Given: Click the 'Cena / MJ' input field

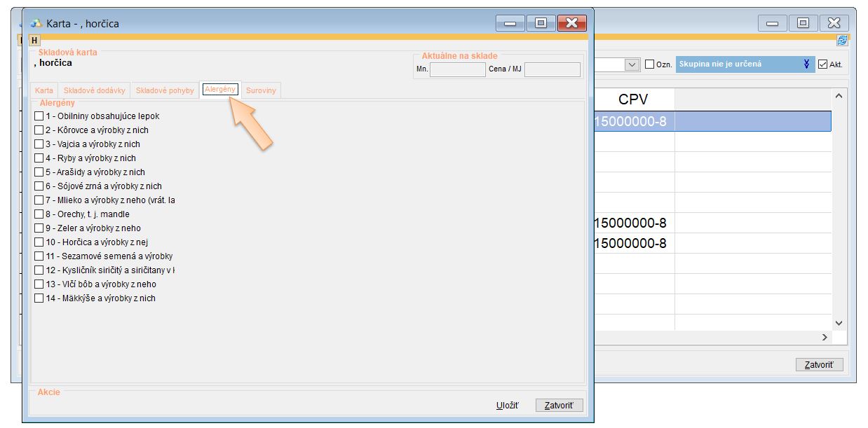Looking at the screenshot, I should (x=552, y=69).
